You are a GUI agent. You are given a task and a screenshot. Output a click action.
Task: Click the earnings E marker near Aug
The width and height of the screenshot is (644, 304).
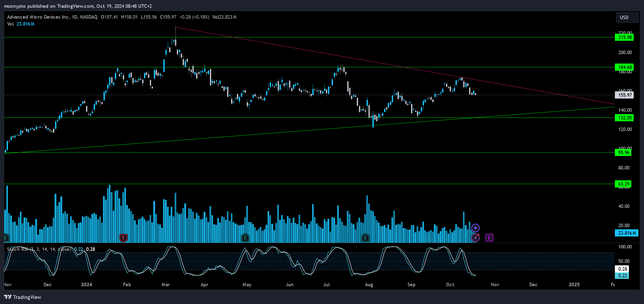point(365,238)
